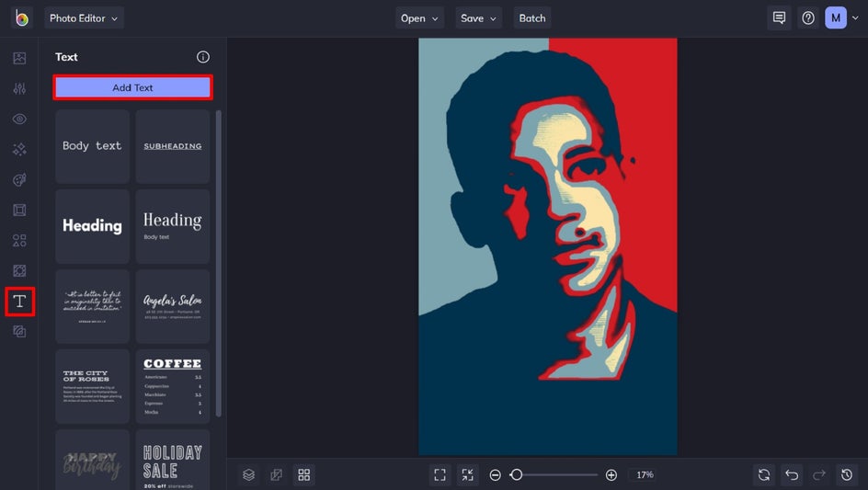Click the zoom in plus icon
This screenshot has height=490, width=868.
click(611, 475)
